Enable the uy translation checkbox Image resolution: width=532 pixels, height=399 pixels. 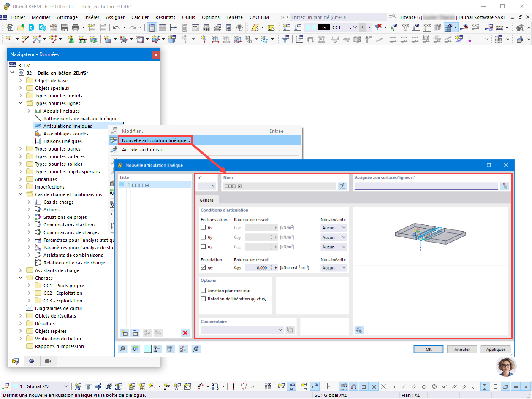(x=204, y=237)
